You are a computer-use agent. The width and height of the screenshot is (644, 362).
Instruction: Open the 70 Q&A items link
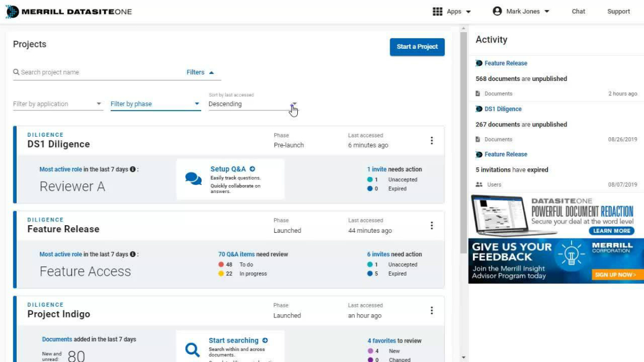[x=237, y=254]
